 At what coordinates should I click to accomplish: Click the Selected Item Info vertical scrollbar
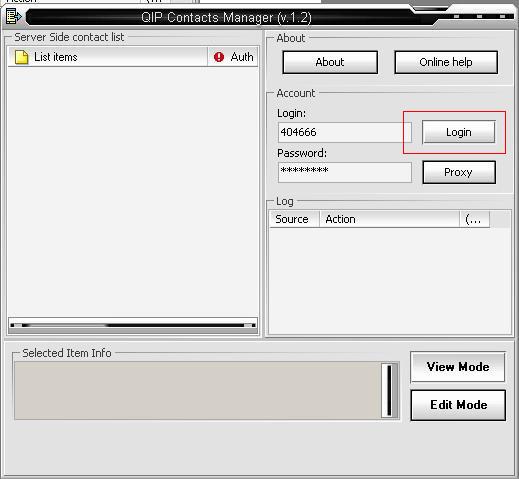tap(389, 390)
